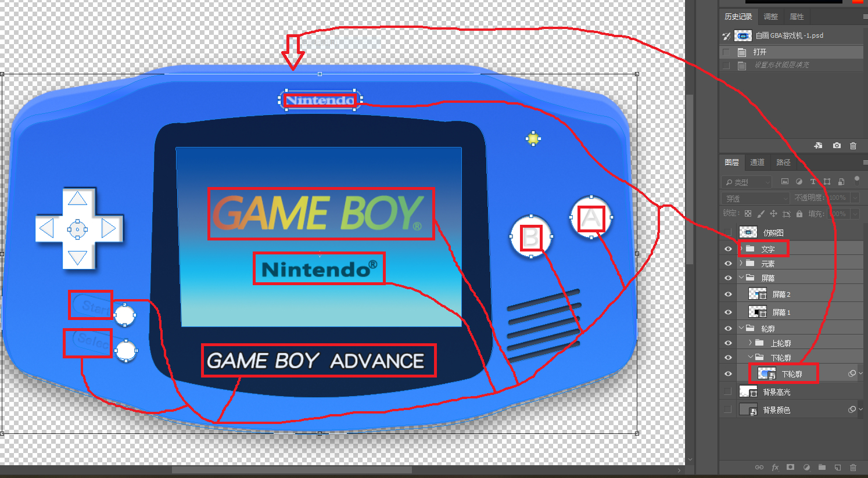Viewport: 868px width, 478px height.
Task: Create a new history snapshot with camera icon
Action: pyautogui.click(x=837, y=145)
